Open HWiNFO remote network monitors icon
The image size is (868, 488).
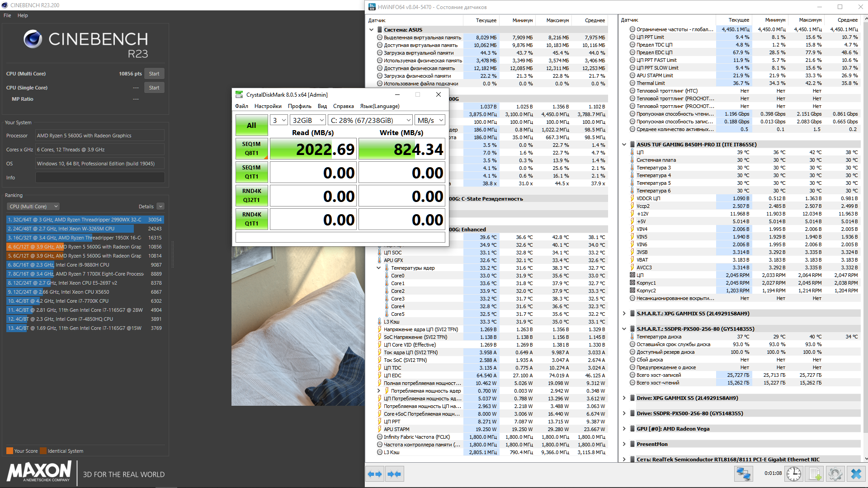tap(743, 474)
